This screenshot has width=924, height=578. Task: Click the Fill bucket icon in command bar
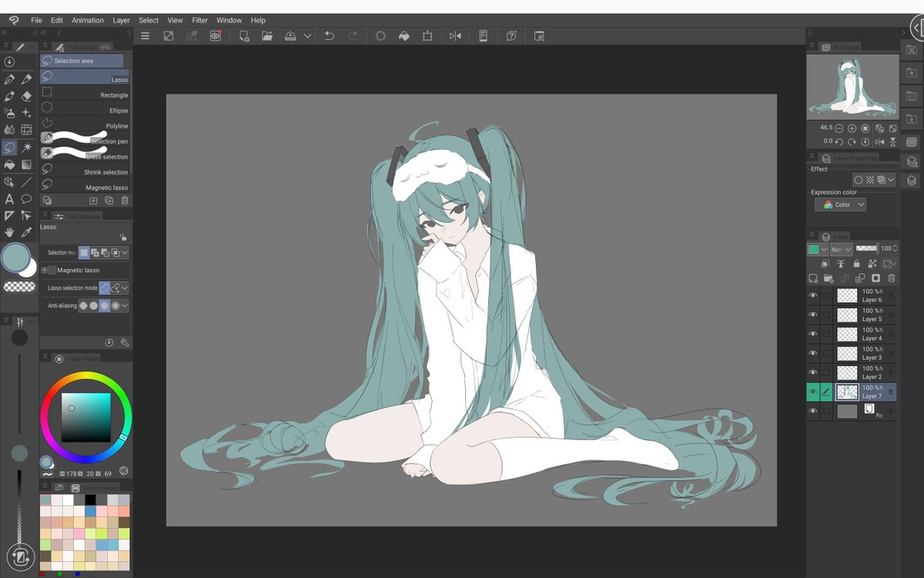coord(403,35)
